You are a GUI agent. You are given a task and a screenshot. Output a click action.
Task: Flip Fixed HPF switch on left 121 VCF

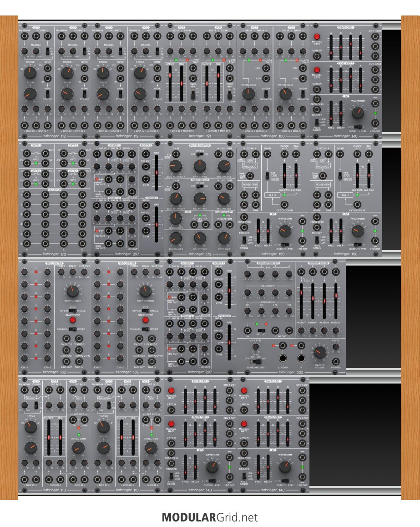click(193, 95)
